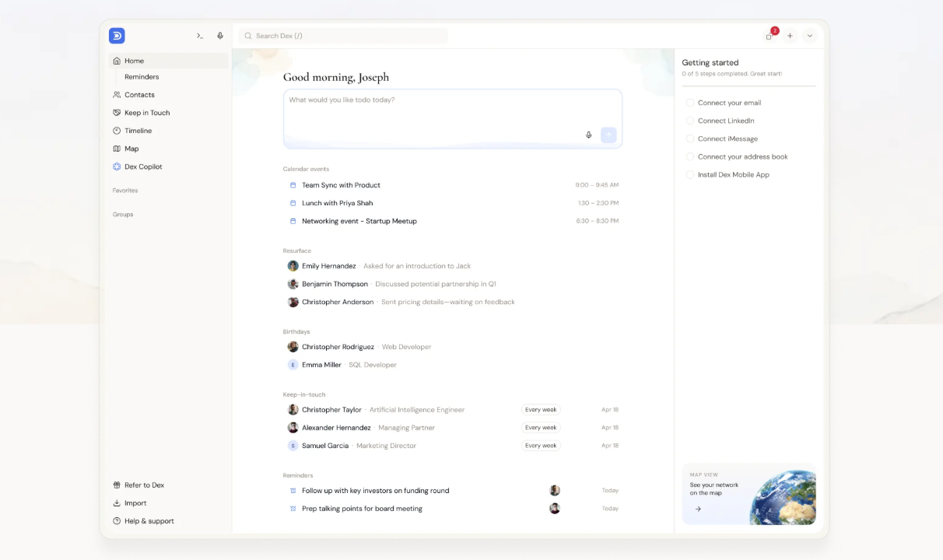Click the search magnifier icon

[x=248, y=36]
